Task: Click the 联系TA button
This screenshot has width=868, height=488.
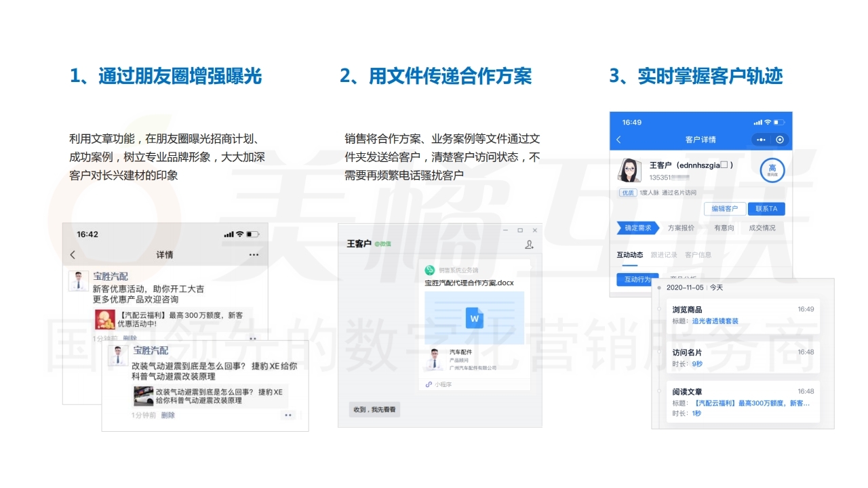Action: 766,209
